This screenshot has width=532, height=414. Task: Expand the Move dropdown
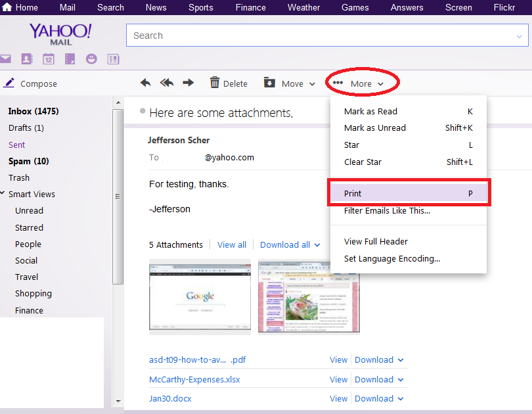(x=290, y=83)
